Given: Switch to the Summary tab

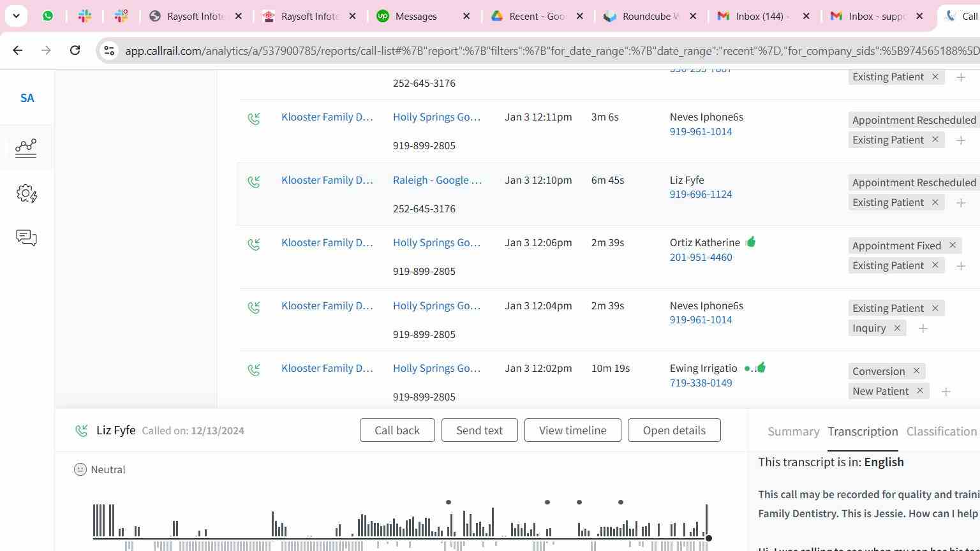Looking at the screenshot, I should (x=793, y=432).
